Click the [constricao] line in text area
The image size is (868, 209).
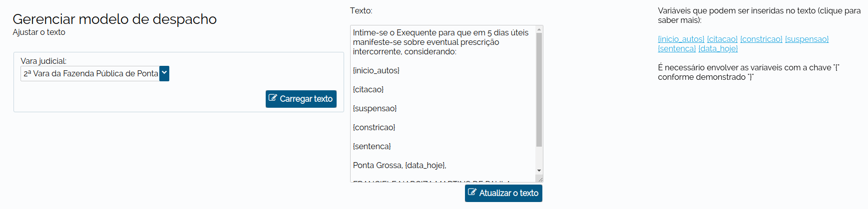(374, 127)
